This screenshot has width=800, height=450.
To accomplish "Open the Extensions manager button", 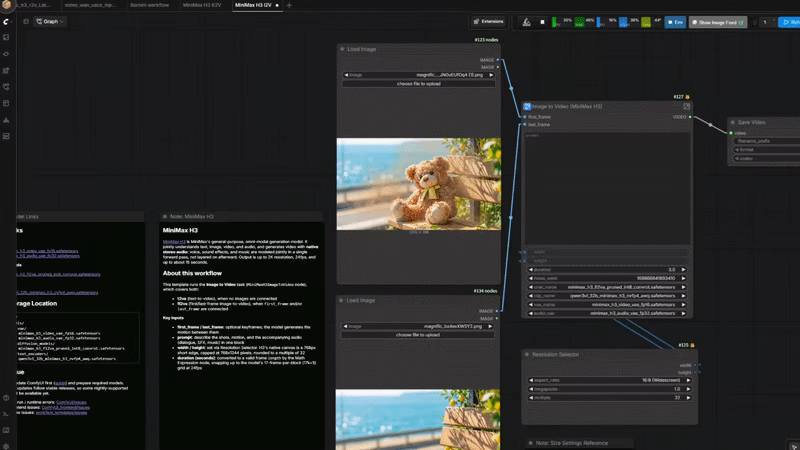I will tap(488, 21).
